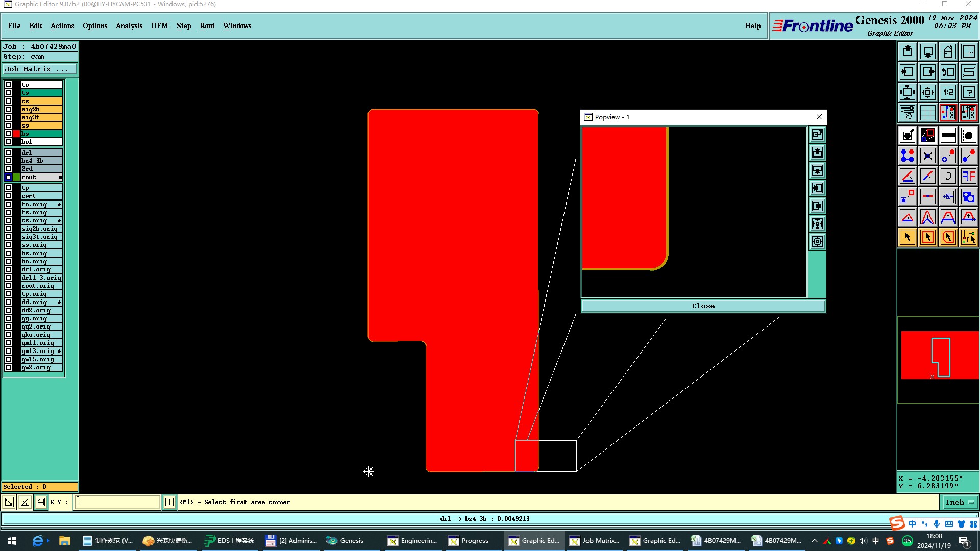Click the red bs layer color swatch
980x551 pixels.
(16, 134)
